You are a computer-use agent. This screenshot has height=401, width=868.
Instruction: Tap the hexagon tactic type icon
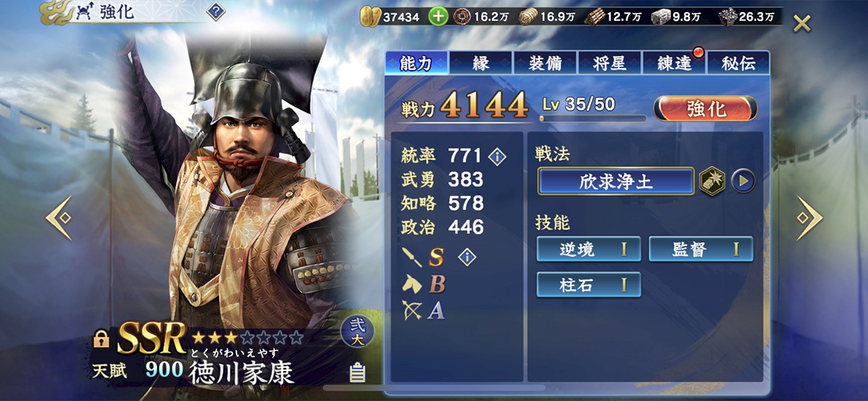713,181
